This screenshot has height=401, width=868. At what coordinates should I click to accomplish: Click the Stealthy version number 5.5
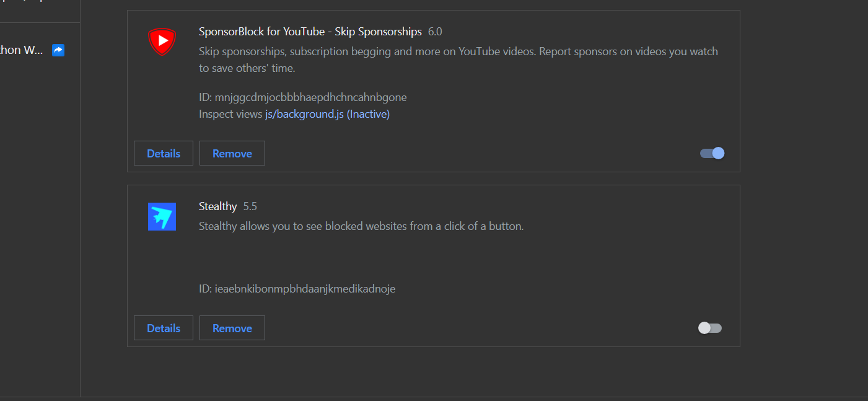(x=250, y=206)
